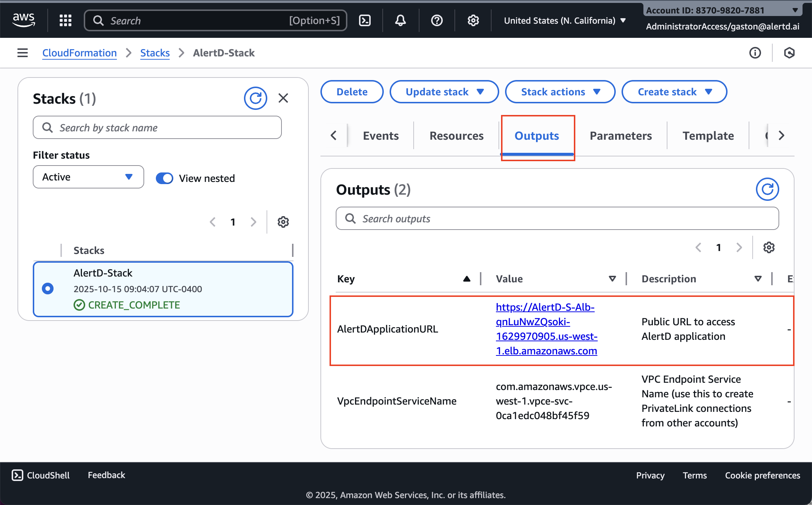Open Outputs table preferences gear

click(769, 247)
